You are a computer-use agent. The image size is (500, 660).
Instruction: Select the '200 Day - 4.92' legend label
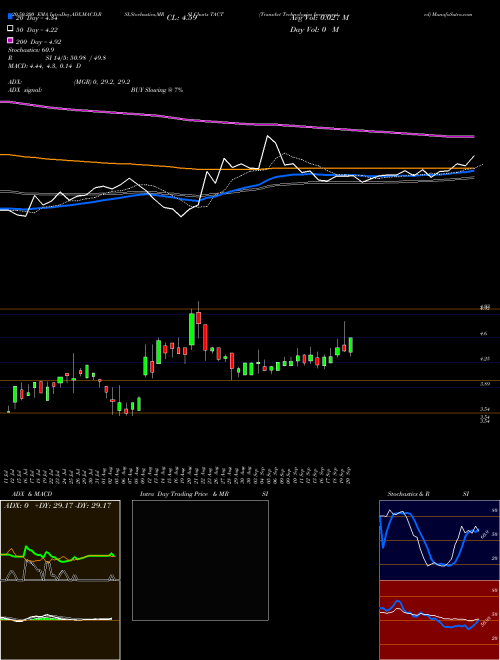click(x=39, y=42)
